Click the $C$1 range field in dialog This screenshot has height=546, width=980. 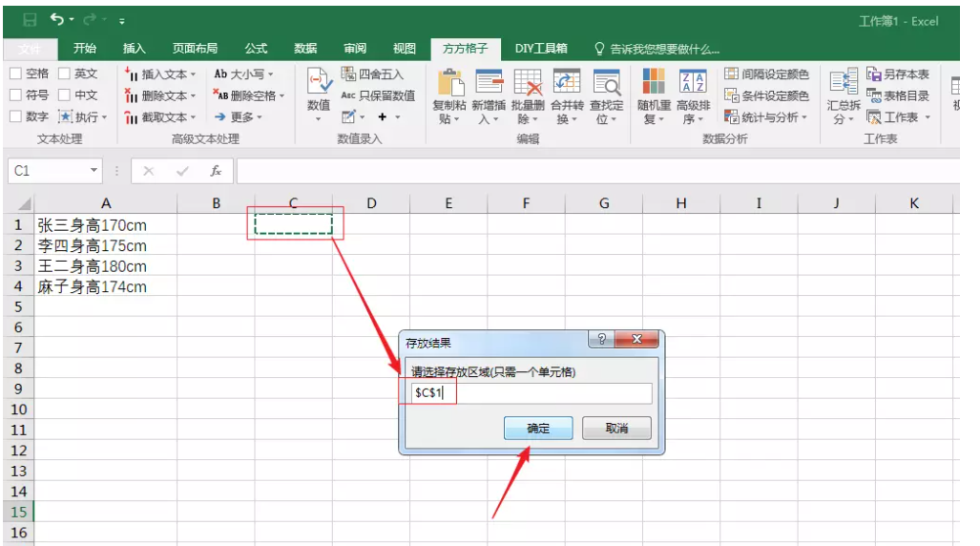(531, 392)
